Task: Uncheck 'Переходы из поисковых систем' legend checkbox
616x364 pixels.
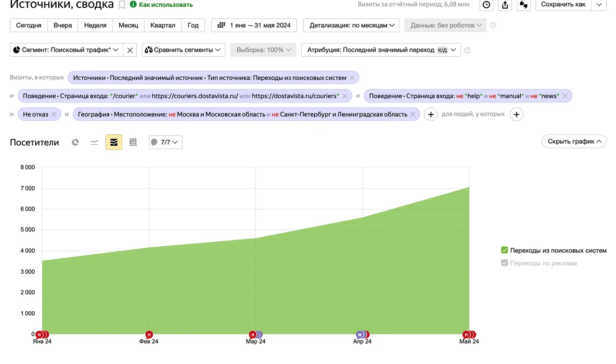Action: 504,251
